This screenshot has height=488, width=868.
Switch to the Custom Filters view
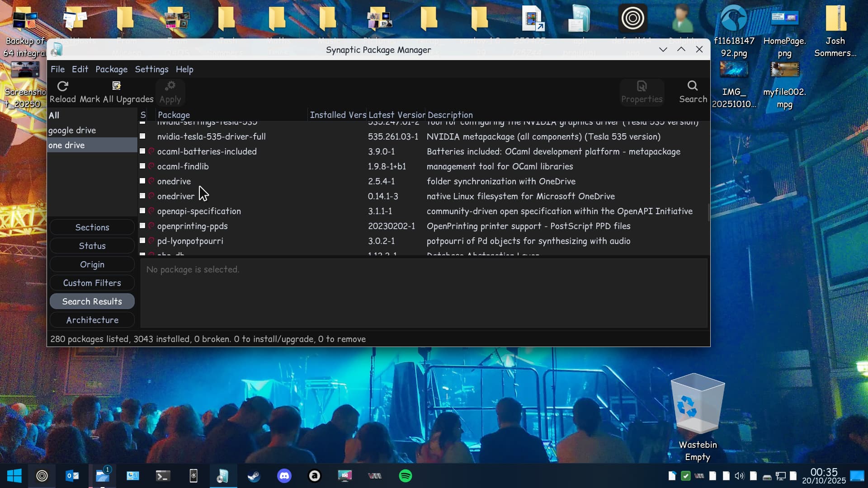(x=92, y=283)
